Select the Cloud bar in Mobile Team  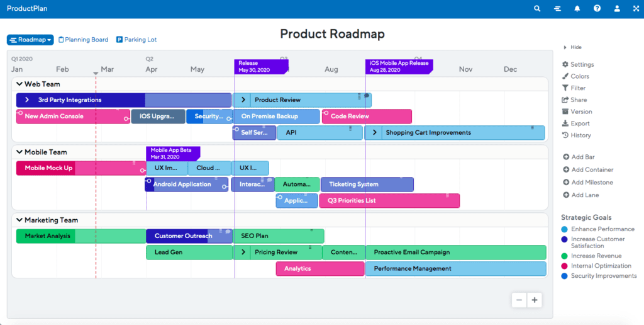pos(209,168)
